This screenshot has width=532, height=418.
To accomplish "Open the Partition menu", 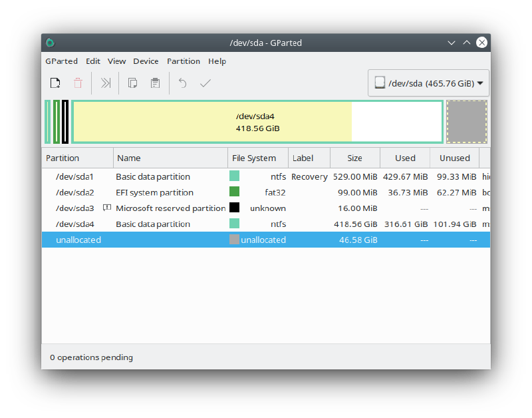I will pyautogui.click(x=184, y=61).
